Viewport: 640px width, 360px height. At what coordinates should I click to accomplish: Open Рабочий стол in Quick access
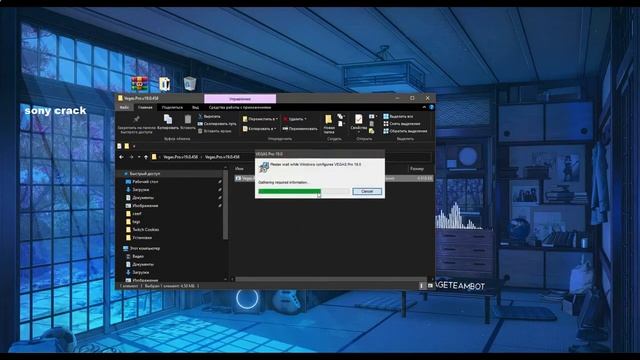tap(142, 182)
